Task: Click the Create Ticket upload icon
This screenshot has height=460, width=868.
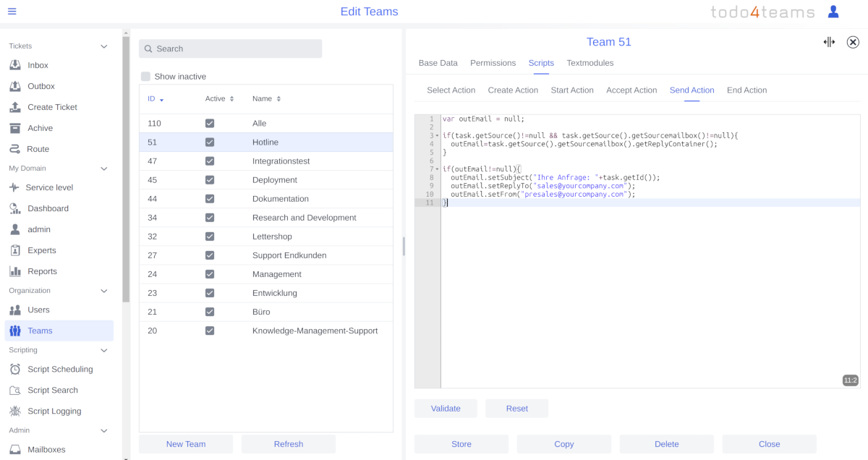Action: (x=15, y=107)
